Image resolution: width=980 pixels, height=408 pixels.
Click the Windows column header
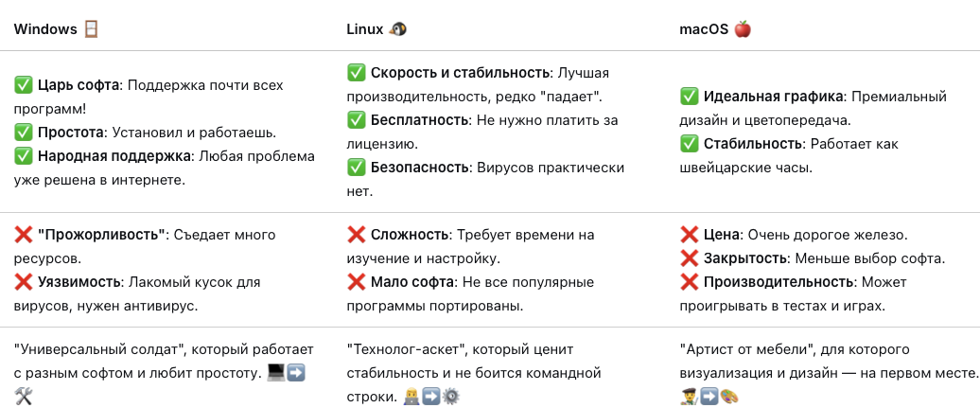pos(45,28)
